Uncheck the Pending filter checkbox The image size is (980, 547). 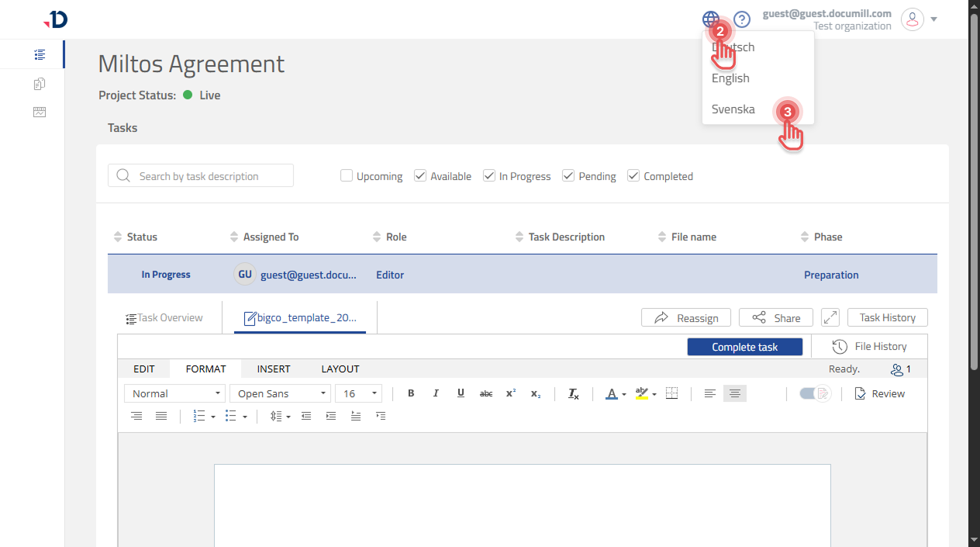[568, 175]
